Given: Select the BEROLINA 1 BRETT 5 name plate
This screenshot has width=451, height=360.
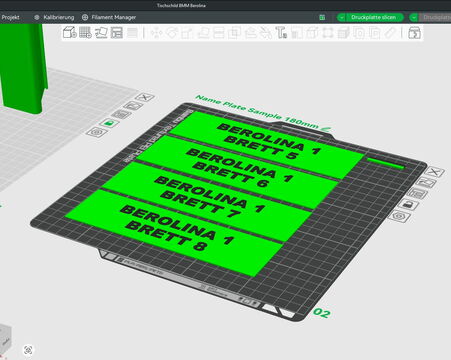Looking at the screenshot, I should (x=267, y=144).
